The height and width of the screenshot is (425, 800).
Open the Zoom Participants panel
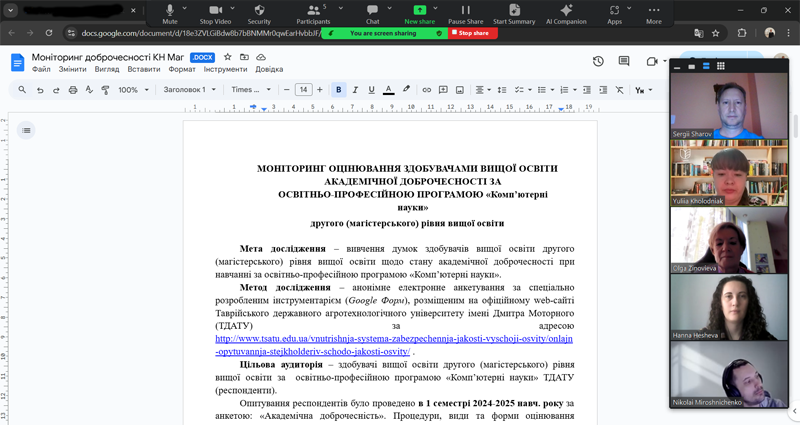click(x=313, y=14)
